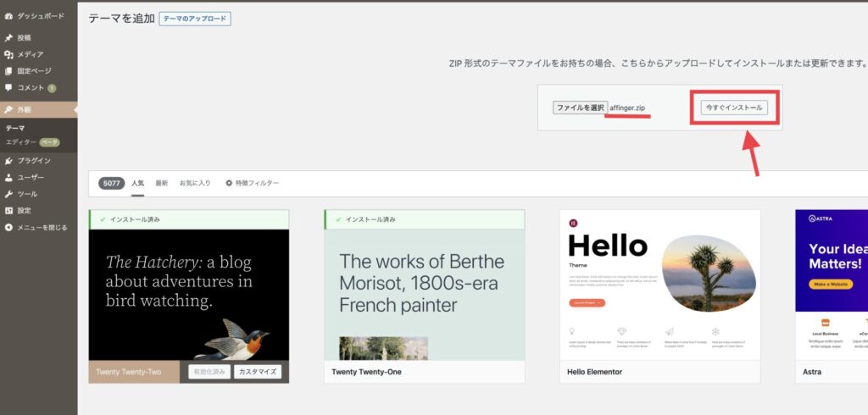
Task: Click the 固定ページ pages icon
Action: click(x=8, y=71)
